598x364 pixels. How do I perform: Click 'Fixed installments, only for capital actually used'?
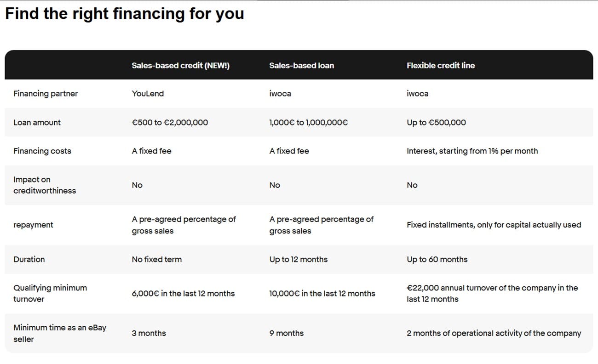pos(494,225)
